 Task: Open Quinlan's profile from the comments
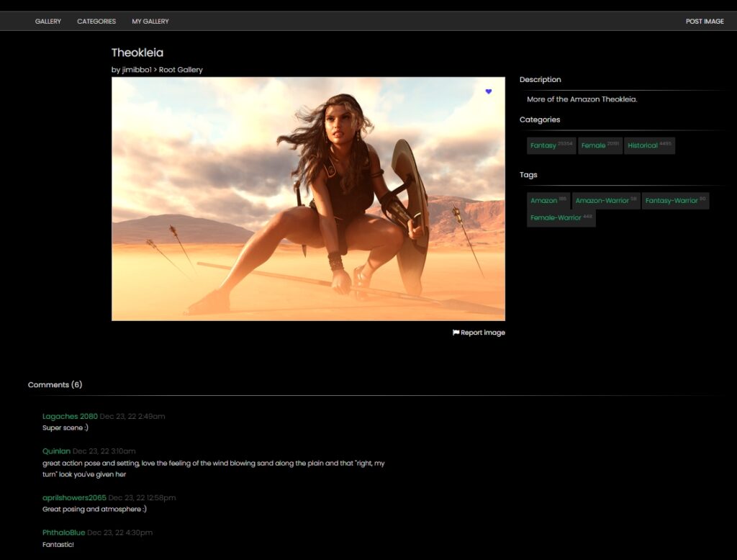click(56, 451)
